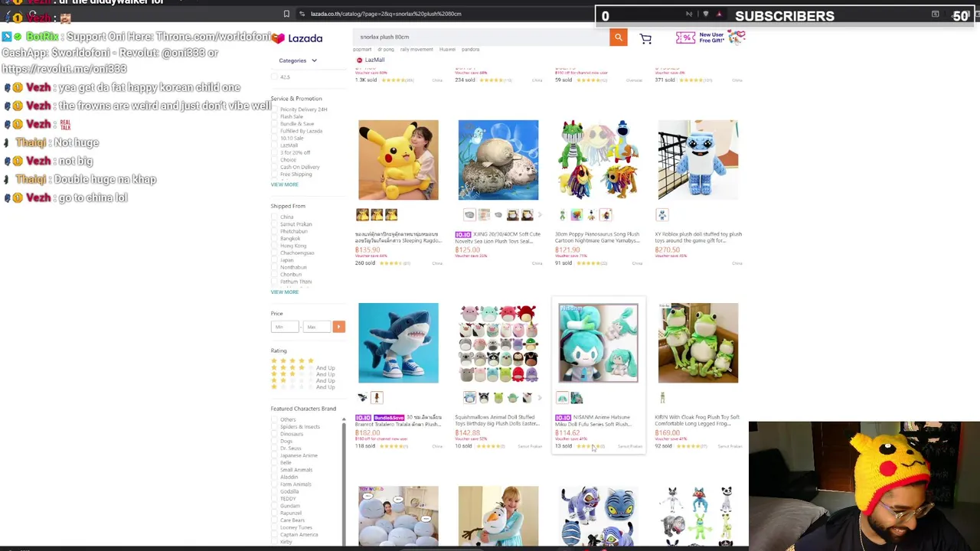
Task: Tick the Hong Kong shipped-from checkbox
Action: [274, 246]
